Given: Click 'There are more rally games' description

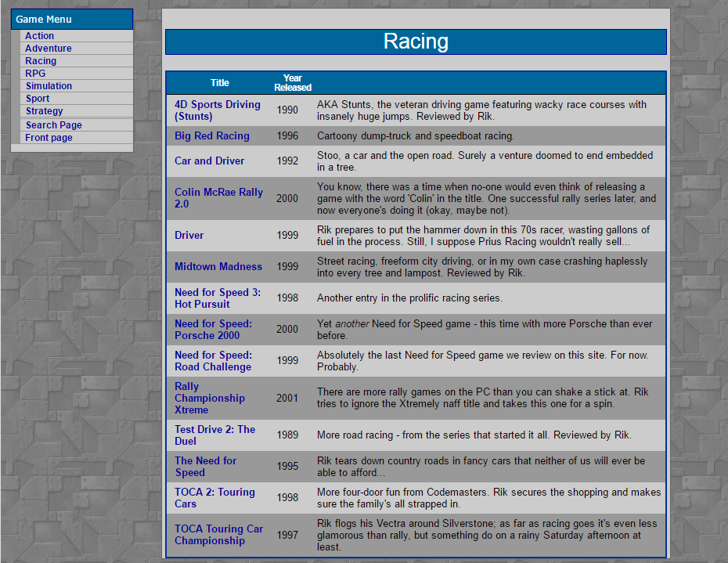Looking at the screenshot, I should pos(482,398).
